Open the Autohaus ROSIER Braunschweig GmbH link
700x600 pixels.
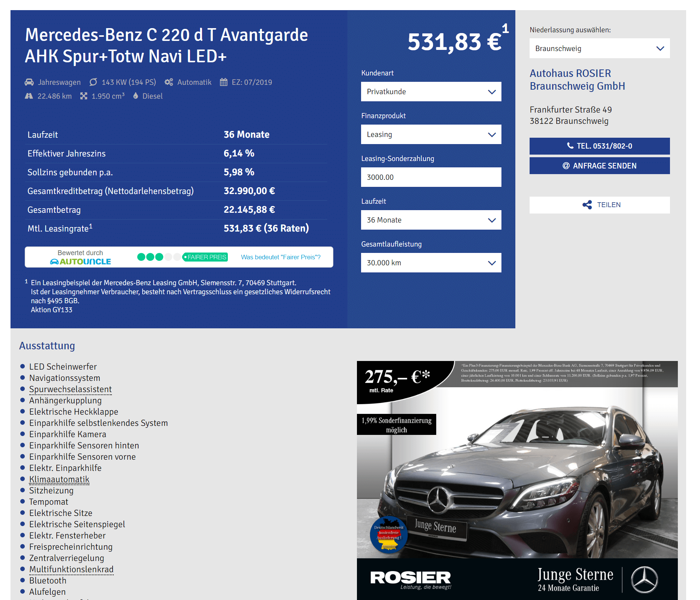[x=577, y=80]
